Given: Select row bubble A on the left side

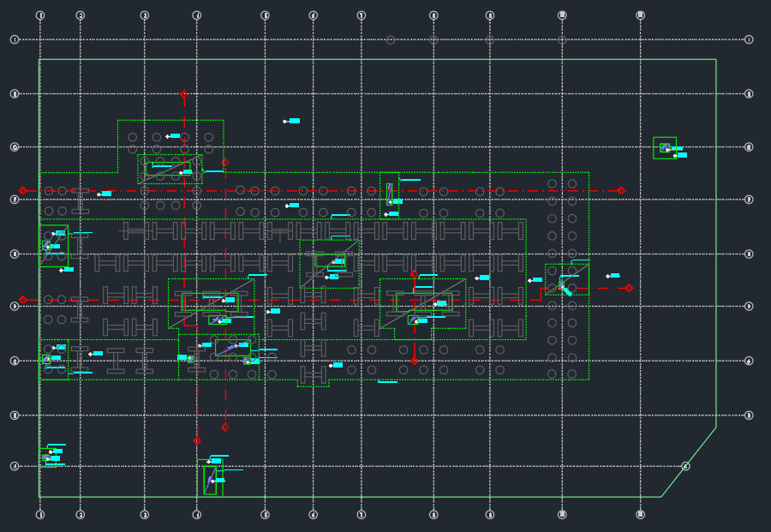Looking at the screenshot, I should [15, 466].
